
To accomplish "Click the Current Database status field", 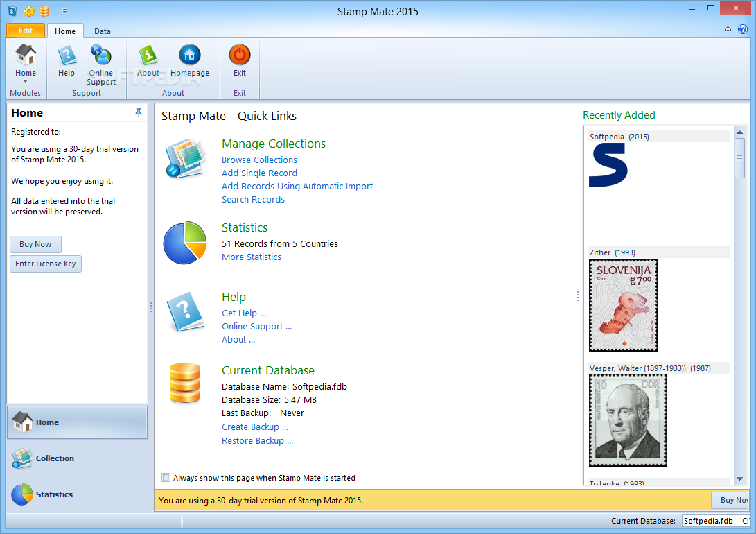I will point(717,521).
